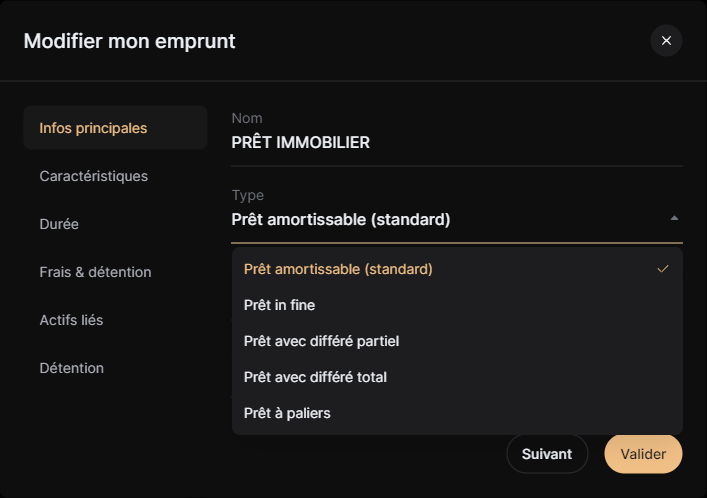Click the Suivant button

point(547,454)
